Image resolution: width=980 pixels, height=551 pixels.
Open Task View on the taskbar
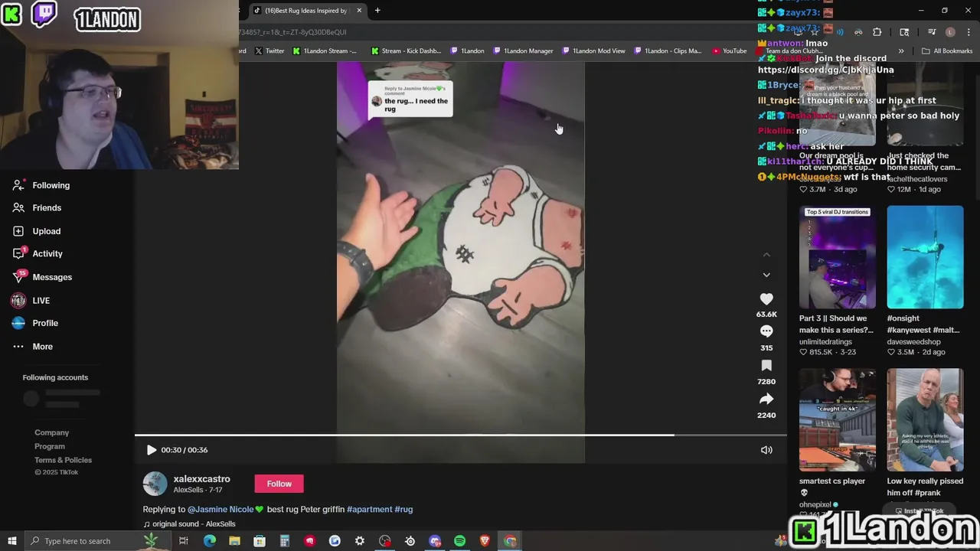click(x=184, y=541)
